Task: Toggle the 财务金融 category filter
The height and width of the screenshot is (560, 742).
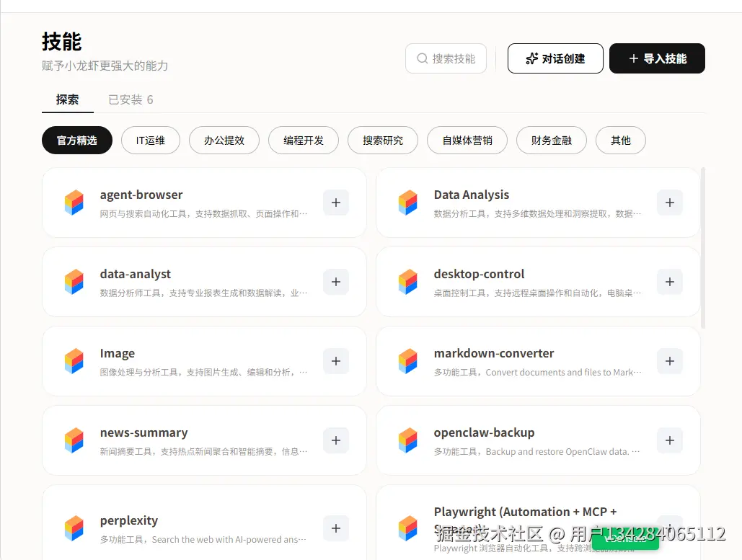Action: click(x=551, y=141)
